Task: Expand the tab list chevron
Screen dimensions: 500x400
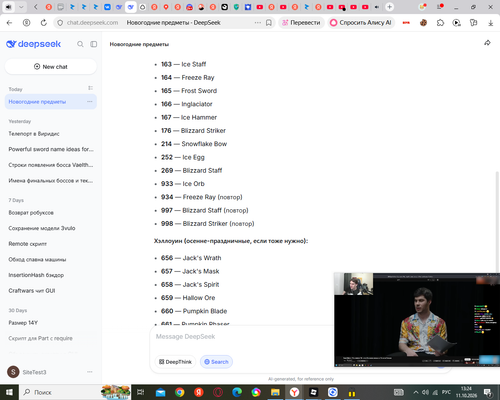Action: pyautogui.click(x=21, y=7)
